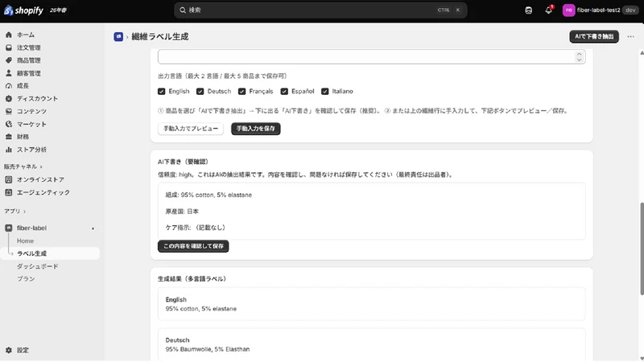Click the products tag icon
Viewport: 644px width, 362px height.
pyautogui.click(x=9, y=60)
